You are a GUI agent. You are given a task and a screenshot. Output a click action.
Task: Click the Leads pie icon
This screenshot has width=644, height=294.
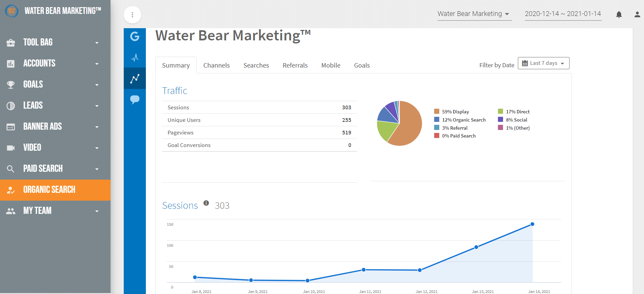11,106
